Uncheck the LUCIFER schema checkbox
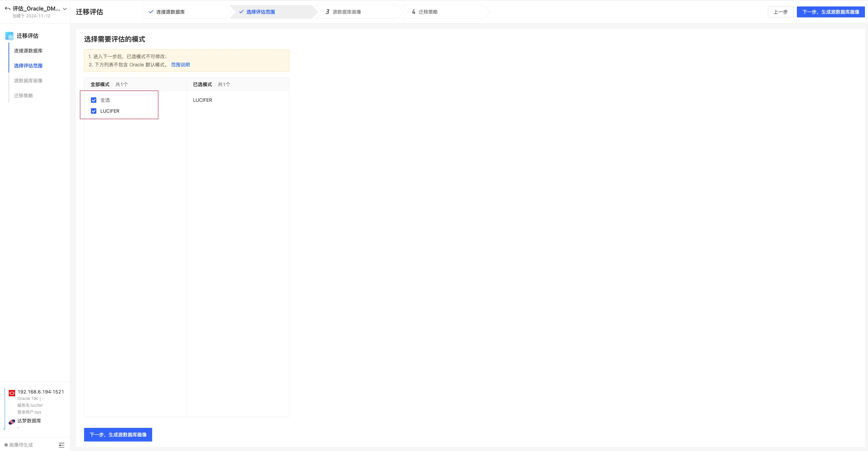 94,111
